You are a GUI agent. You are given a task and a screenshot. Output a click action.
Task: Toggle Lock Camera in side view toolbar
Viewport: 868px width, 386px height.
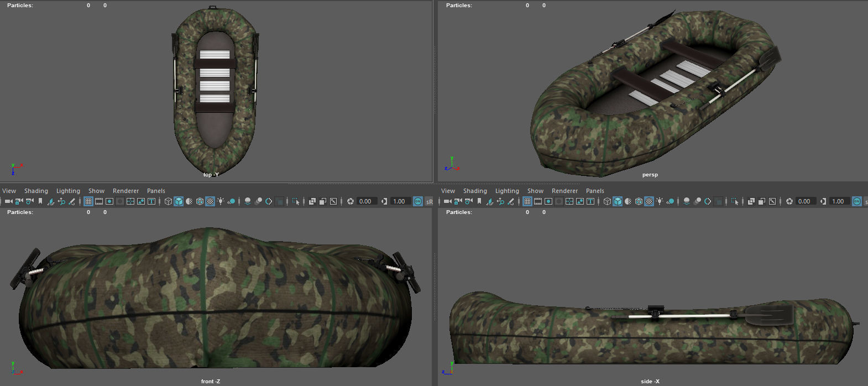[x=458, y=201]
